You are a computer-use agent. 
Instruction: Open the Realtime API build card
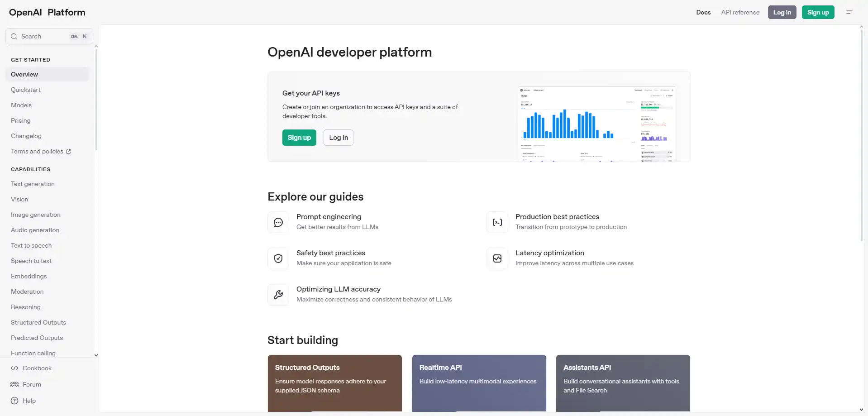[x=479, y=383]
